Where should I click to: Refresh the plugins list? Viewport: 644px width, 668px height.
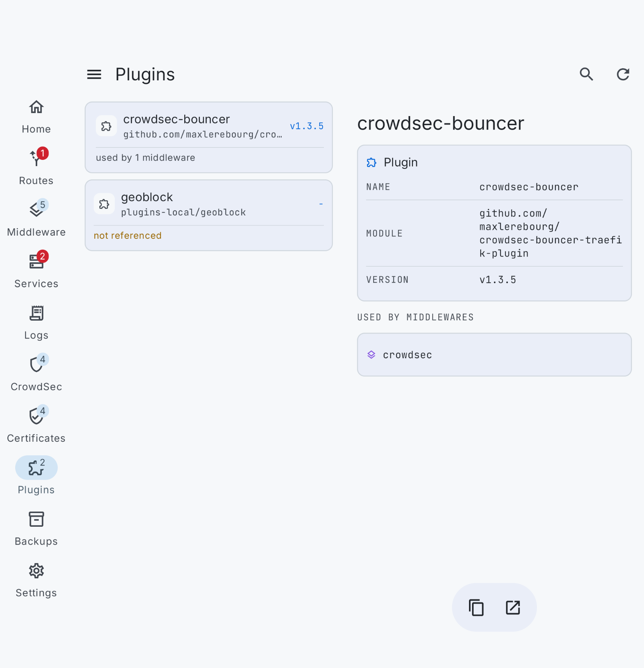pos(623,74)
